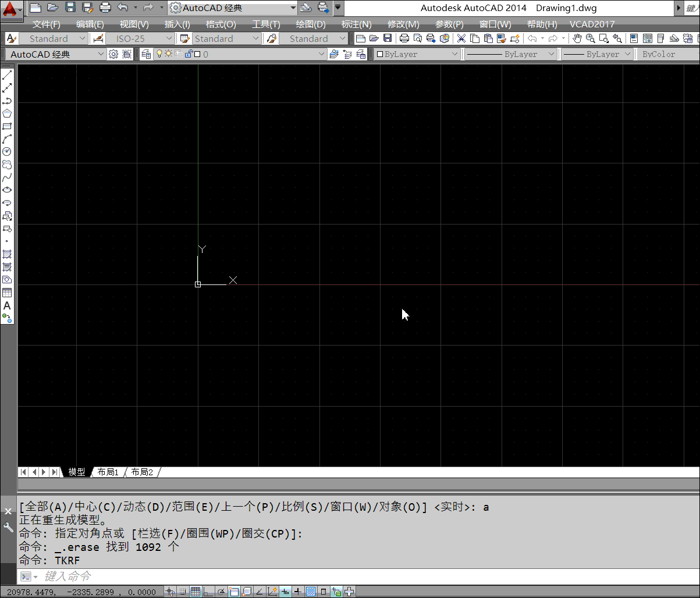Open the Table tool
The width and height of the screenshot is (700, 598).
(7, 293)
